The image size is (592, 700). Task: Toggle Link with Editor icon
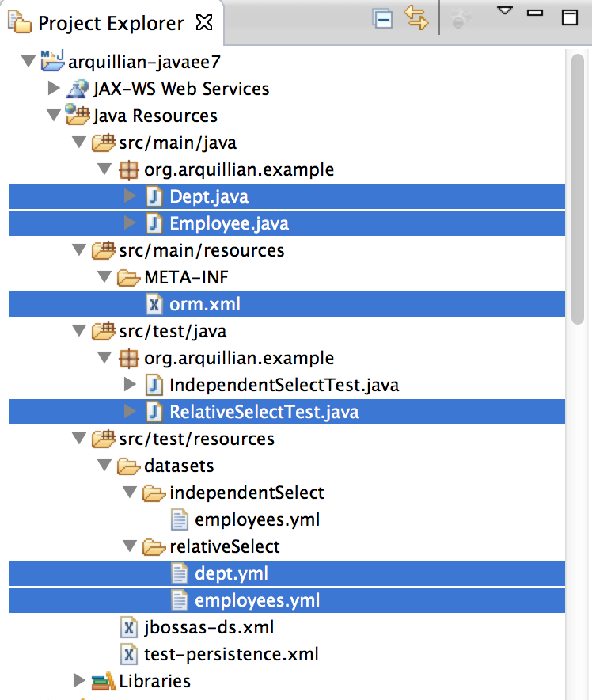pos(416,18)
